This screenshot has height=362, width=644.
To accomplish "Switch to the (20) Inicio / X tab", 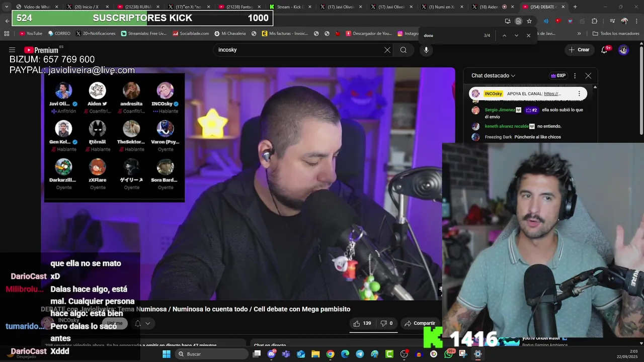I will tap(87, 7).
